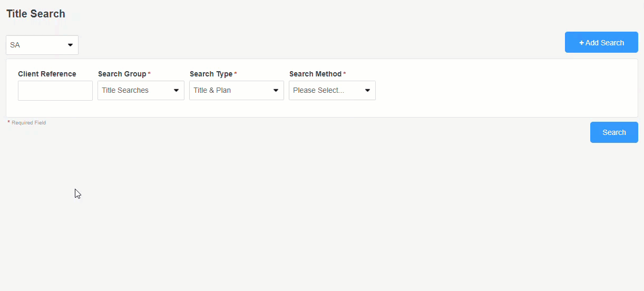644x291 pixels.
Task: Click the Title Search page heading
Action: pos(36,14)
